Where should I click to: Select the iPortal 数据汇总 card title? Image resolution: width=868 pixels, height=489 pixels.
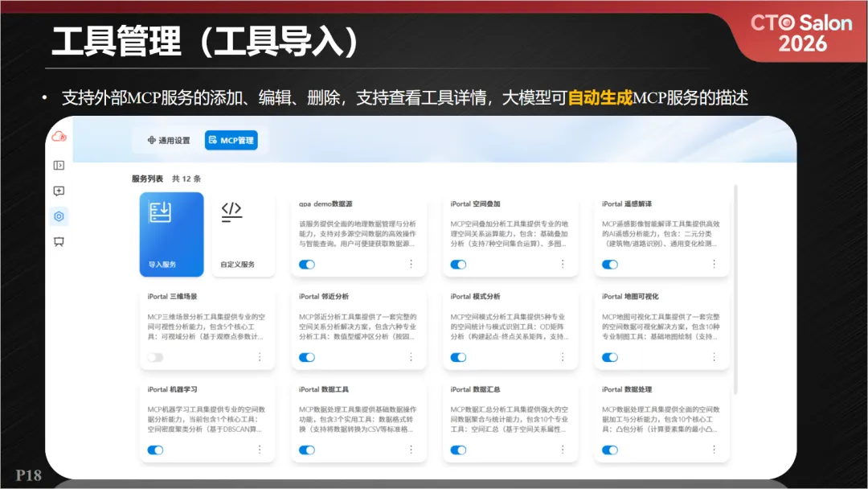[475, 389]
